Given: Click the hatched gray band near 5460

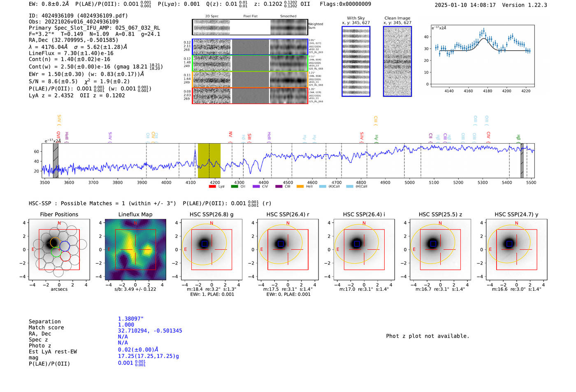Looking at the screenshot, I should [x=522, y=160].
